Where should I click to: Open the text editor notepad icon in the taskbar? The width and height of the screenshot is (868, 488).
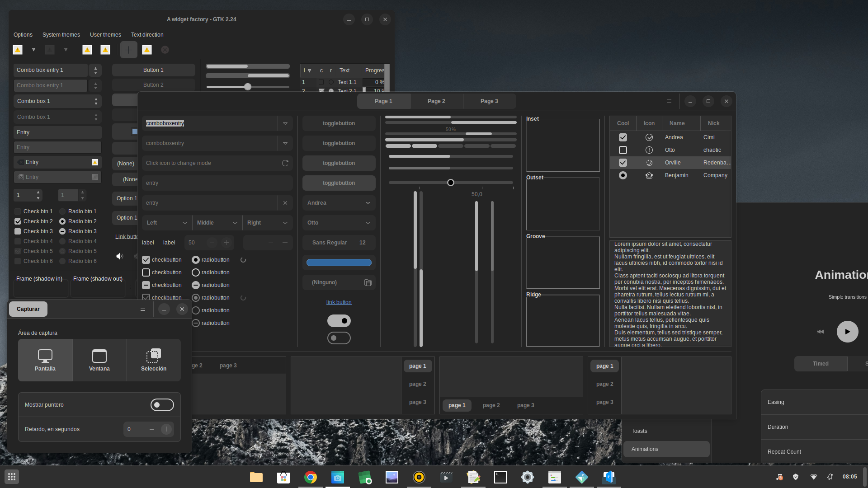[x=473, y=477]
